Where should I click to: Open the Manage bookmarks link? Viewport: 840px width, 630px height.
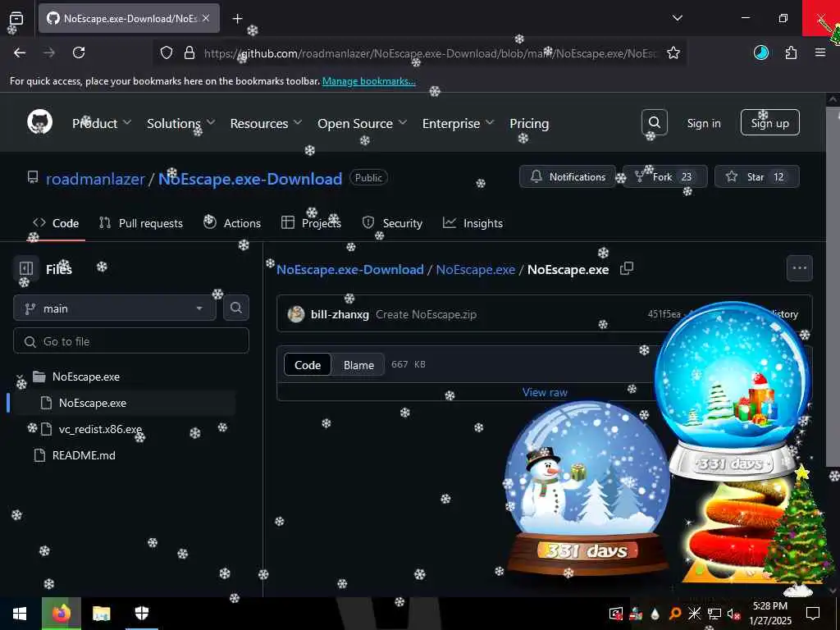(x=368, y=81)
